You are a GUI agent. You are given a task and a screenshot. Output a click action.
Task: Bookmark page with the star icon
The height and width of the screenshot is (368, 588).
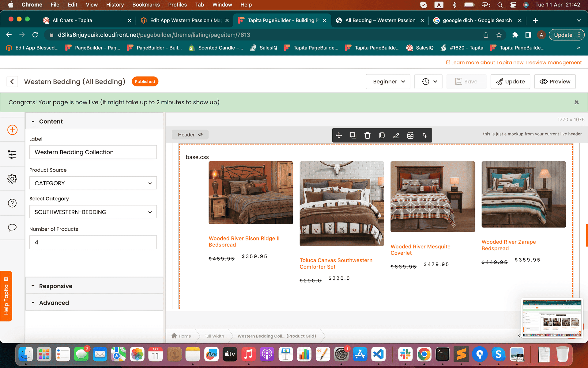[499, 35]
